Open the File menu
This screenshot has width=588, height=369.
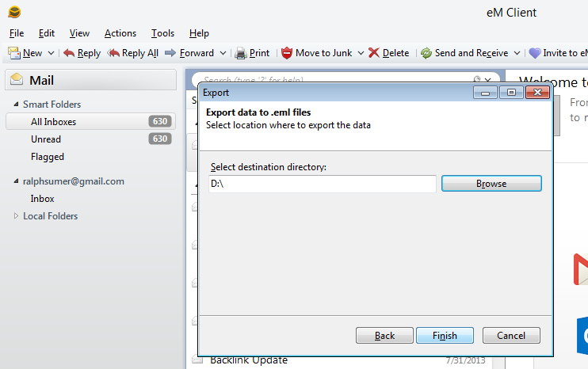point(17,33)
